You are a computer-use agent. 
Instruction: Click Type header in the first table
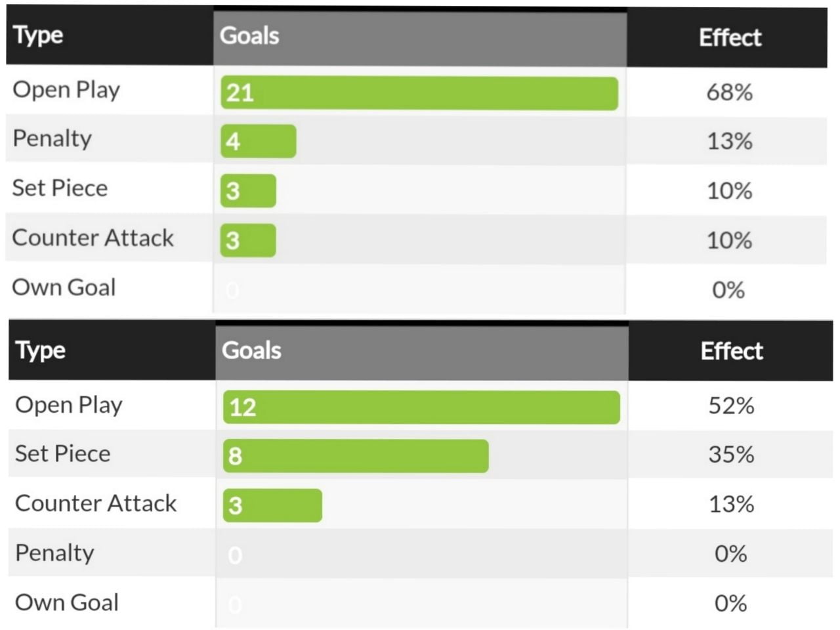38,35
